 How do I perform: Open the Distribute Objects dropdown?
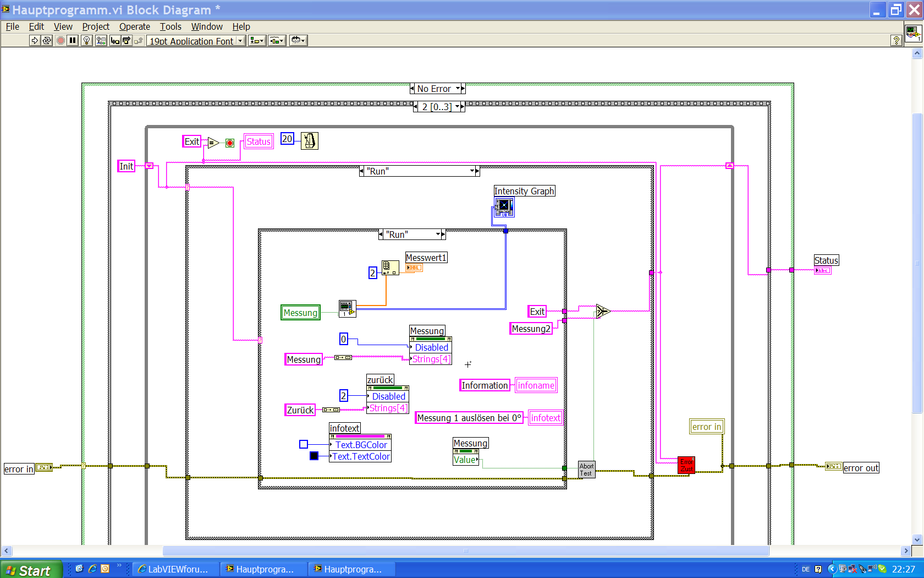(277, 40)
